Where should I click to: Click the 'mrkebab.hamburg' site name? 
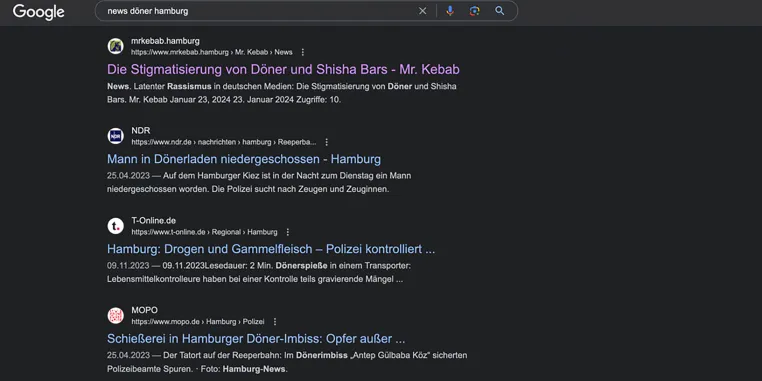pyautogui.click(x=165, y=41)
